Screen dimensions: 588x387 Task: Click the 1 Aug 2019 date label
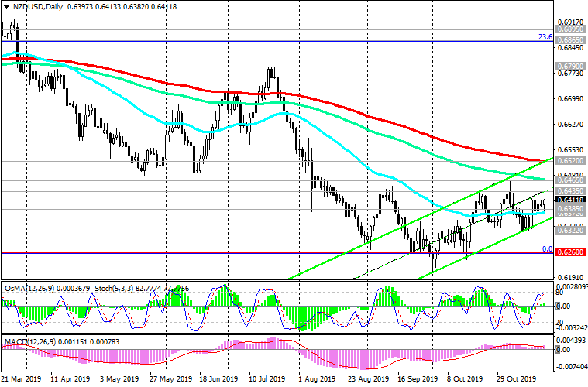point(316,380)
